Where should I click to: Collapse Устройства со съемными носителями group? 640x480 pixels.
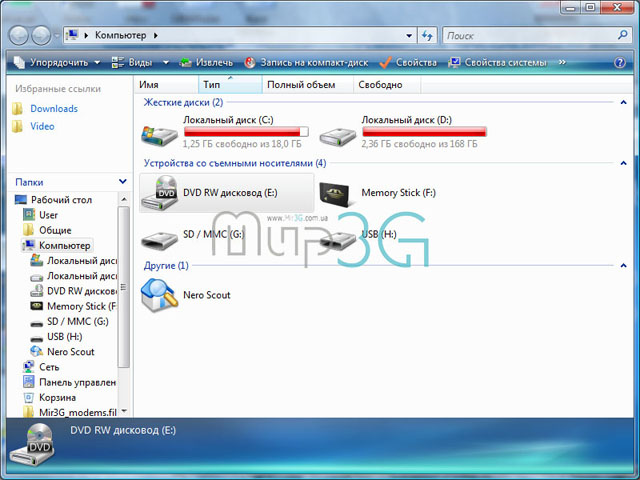[623, 163]
